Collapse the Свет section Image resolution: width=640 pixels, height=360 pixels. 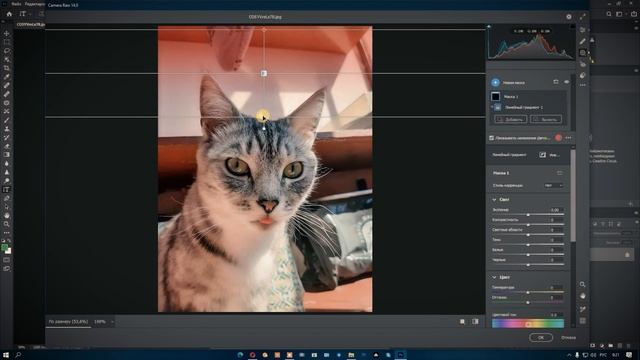pyautogui.click(x=494, y=200)
